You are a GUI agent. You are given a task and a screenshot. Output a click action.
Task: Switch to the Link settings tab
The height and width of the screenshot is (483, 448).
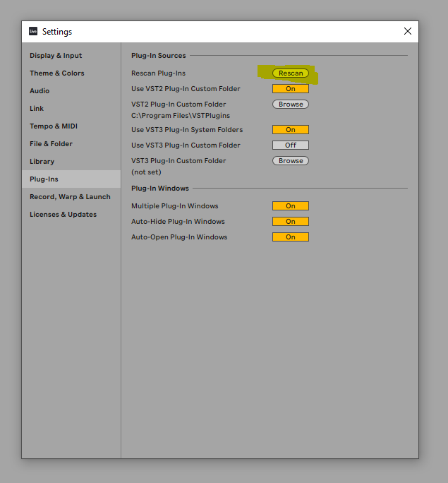point(71,109)
